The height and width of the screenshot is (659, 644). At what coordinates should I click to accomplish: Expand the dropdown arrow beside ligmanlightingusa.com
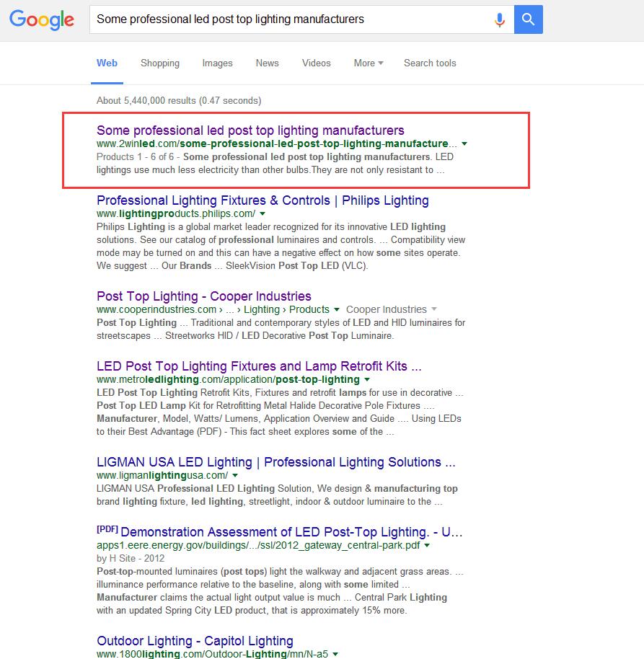[x=235, y=475]
